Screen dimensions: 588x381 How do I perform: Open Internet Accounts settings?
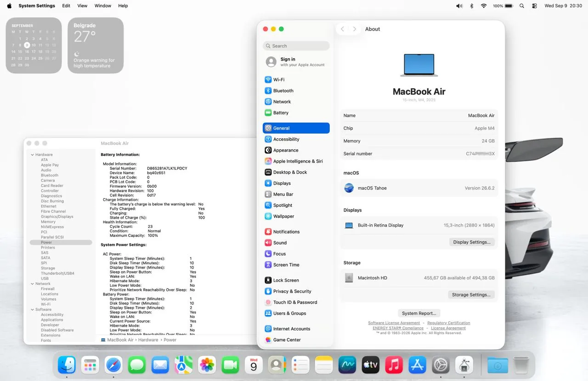[296, 329]
